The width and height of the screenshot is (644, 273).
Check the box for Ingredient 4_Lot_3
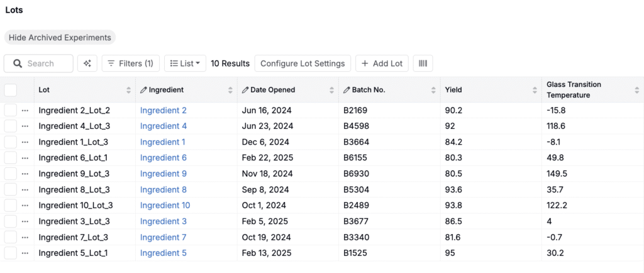[11, 126]
